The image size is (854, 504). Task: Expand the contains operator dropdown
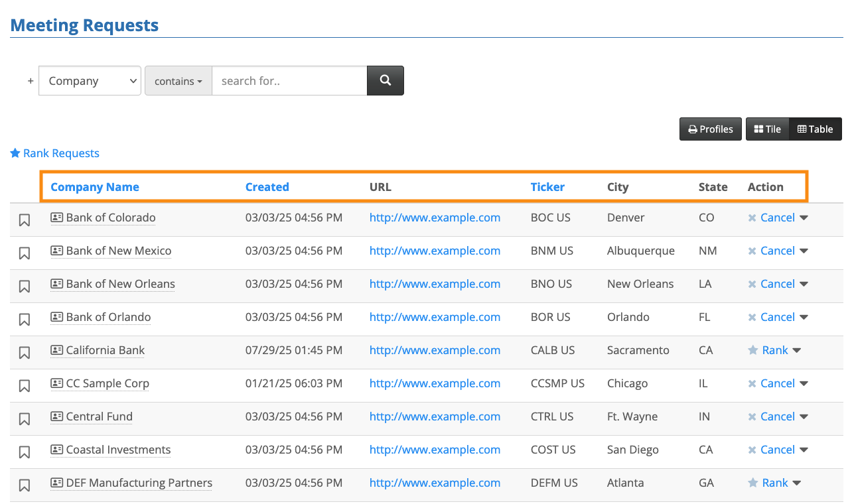click(x=178, y=81)
